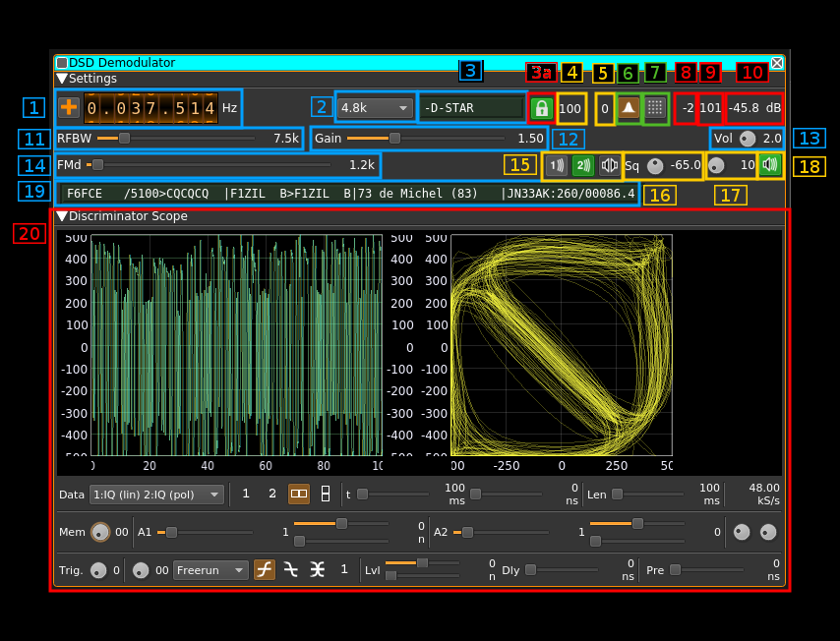Enable TDMA slot 1 voice button
Screen dimensions: 840x641
coord(557,165)
